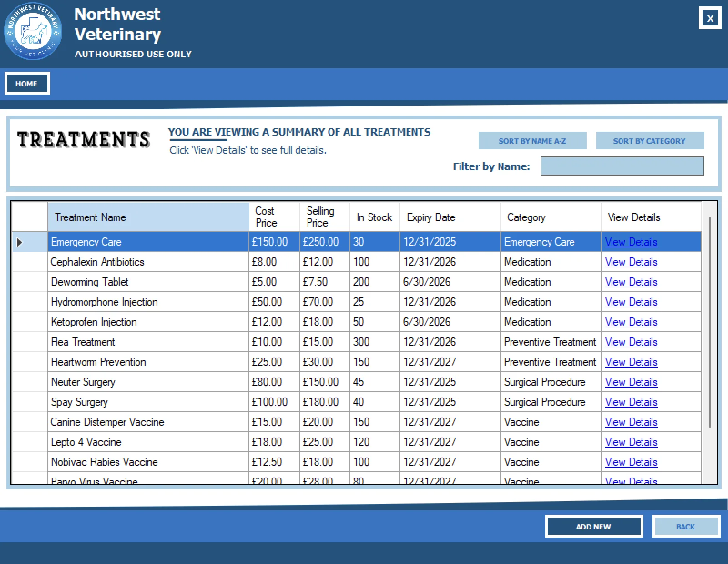
Task: Click the 300 stock value of Flea Treatment
Action: (x=375, y=342)
